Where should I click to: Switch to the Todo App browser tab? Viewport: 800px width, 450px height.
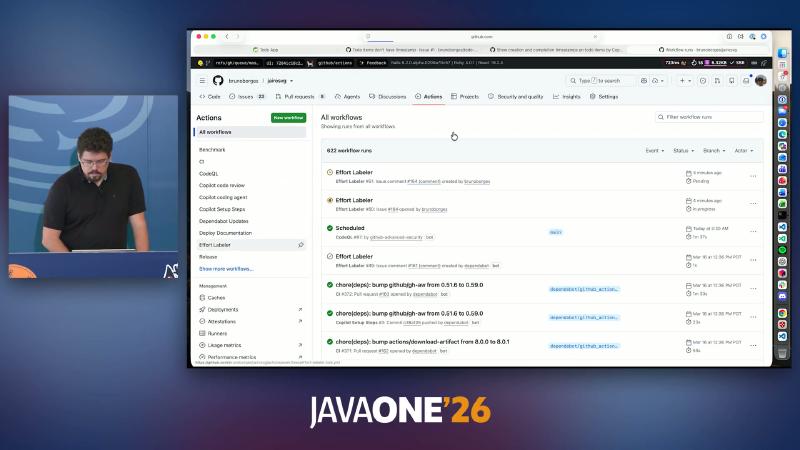[265, 49]
